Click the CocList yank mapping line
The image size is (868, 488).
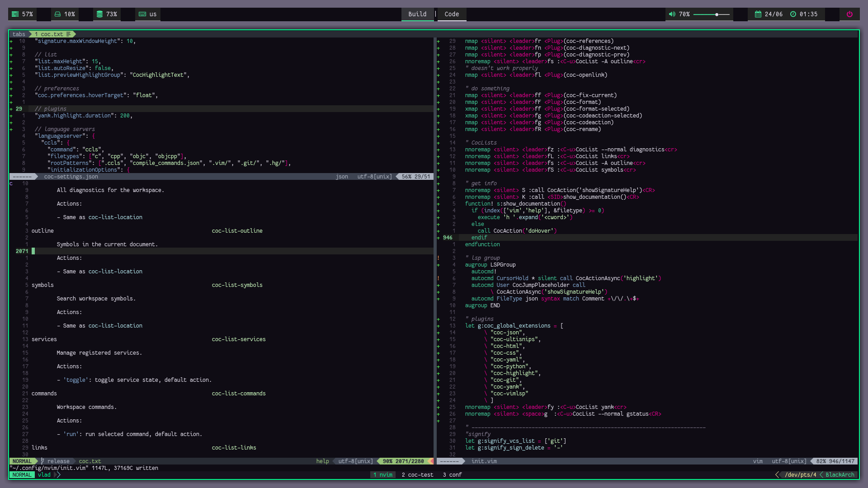click(x=546, y=407)
